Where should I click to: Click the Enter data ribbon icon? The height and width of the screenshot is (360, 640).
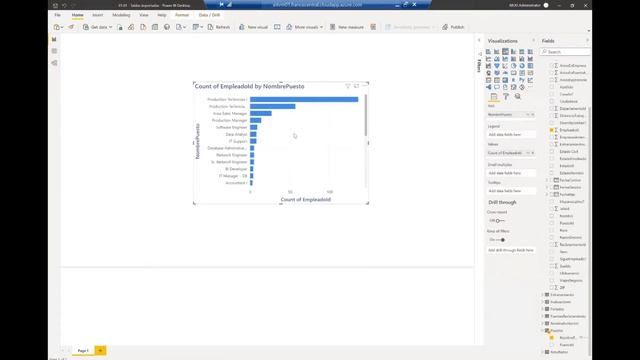point(155,27)
